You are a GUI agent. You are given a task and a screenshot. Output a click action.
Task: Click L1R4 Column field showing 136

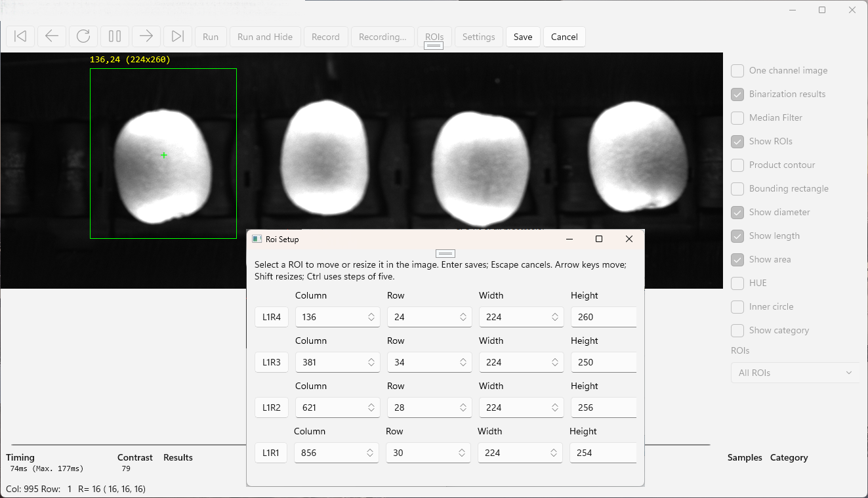pos(338,317)
